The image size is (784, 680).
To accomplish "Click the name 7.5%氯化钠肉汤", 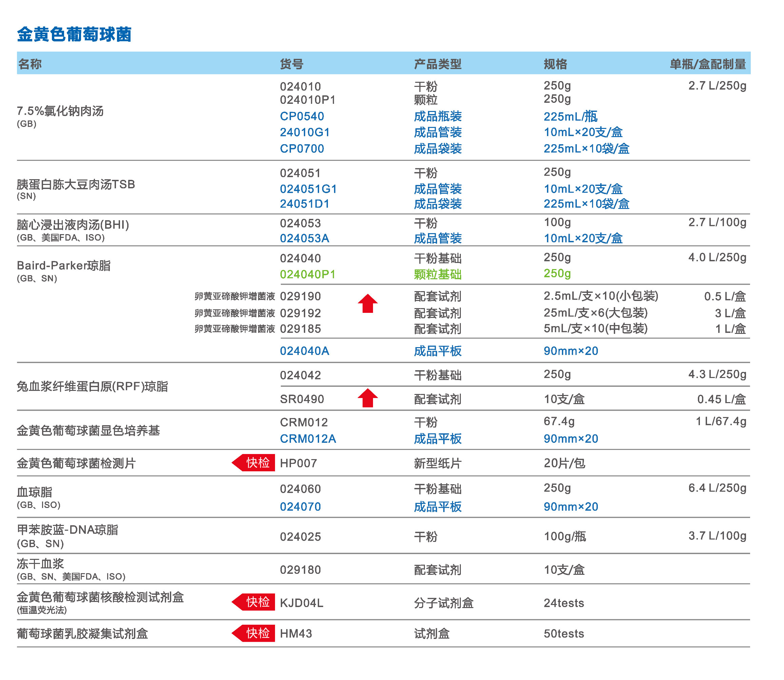I will [x=60, y=111].
